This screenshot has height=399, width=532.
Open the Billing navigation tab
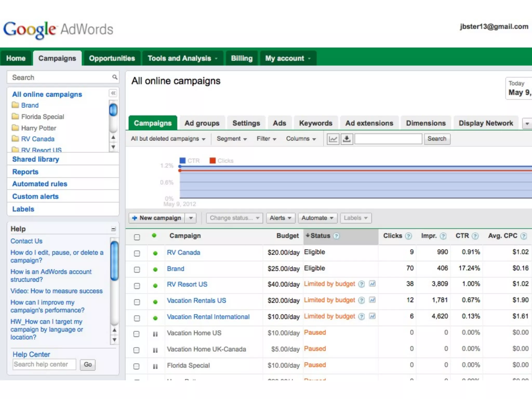242,58
